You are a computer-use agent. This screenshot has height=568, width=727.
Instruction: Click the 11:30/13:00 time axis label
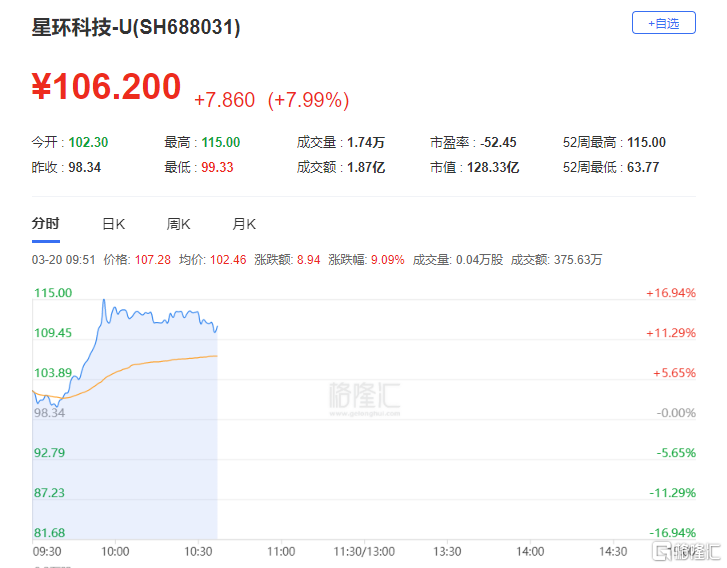coord(364,552)
